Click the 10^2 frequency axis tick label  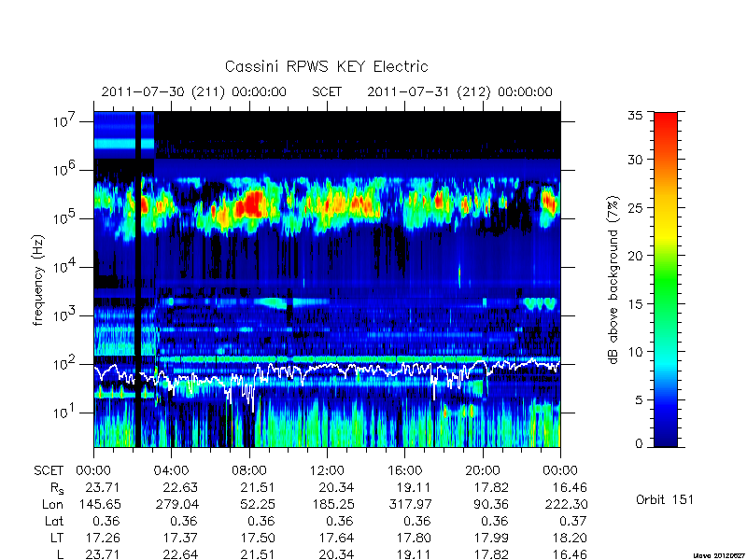click(63, 364)
